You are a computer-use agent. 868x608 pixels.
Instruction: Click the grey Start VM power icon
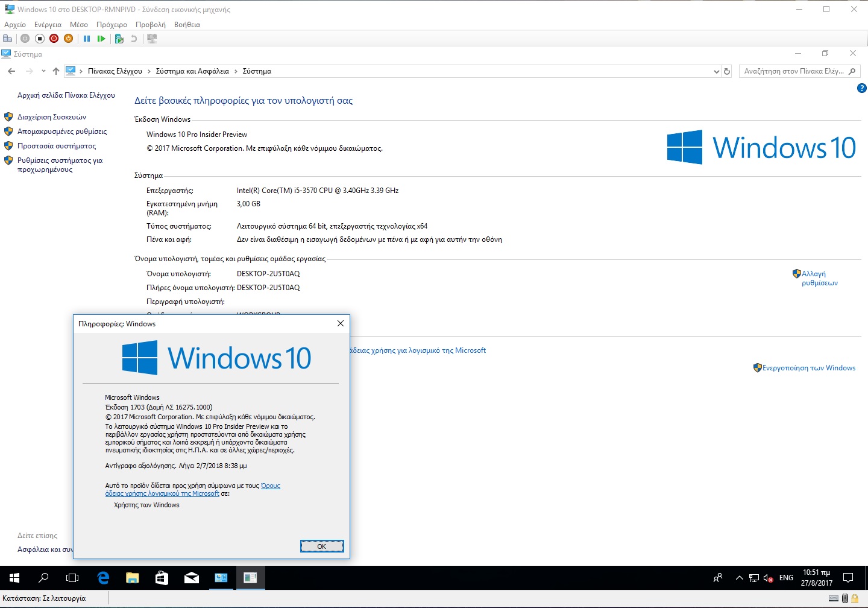[x=25, y=39]
